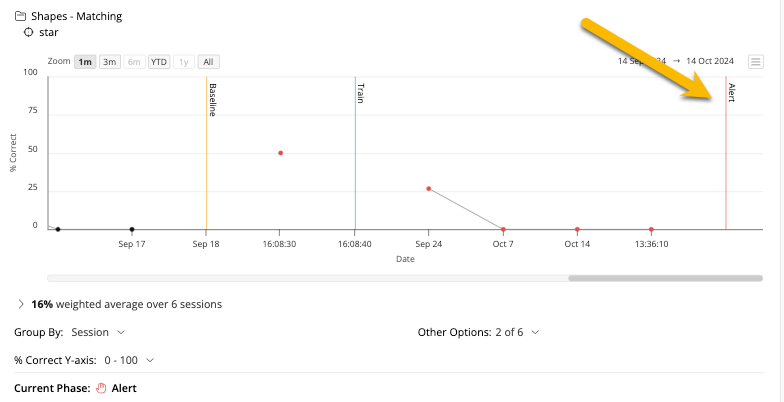Click the folder icon beside Shapes - Matching
784x402 pixels.
tap(21, 16)
